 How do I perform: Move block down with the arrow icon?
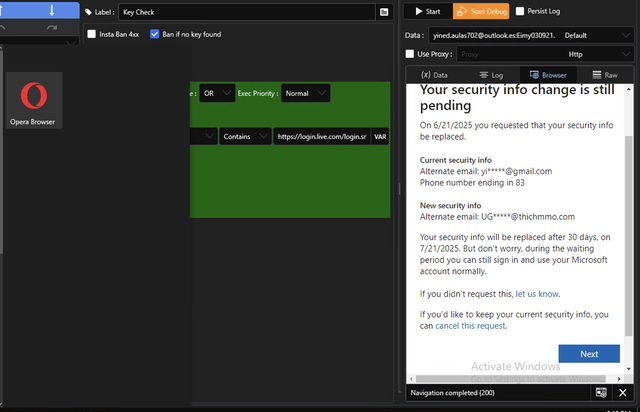[x=51, y=10]
